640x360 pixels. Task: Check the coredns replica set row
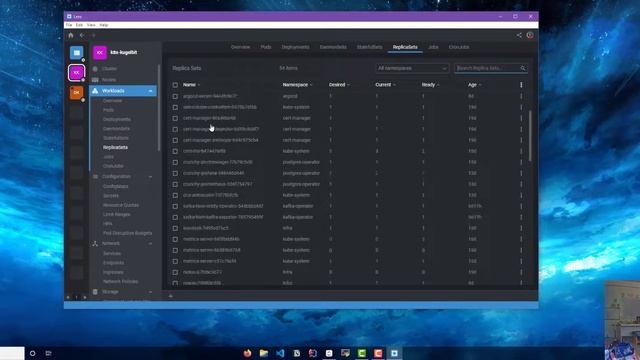175,151
